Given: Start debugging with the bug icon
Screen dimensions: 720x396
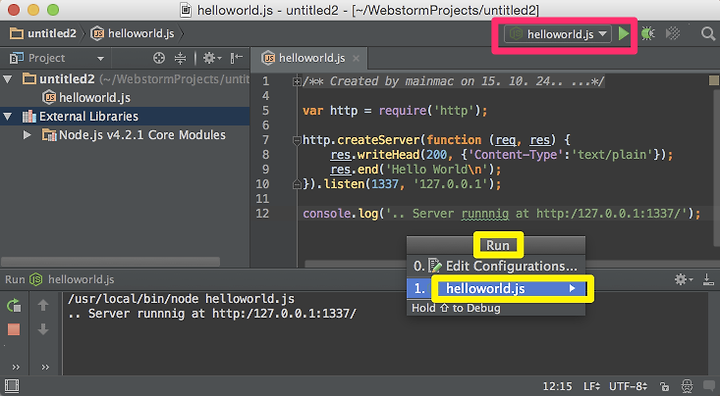Looking at the screenshot, I should coord(648,34).
